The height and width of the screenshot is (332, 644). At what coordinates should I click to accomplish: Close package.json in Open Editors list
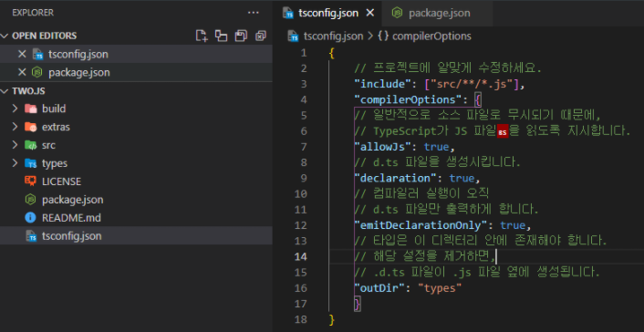pos(22,73)
